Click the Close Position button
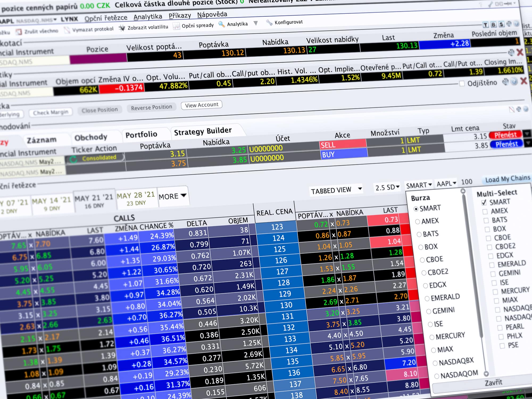 [100, 110]
